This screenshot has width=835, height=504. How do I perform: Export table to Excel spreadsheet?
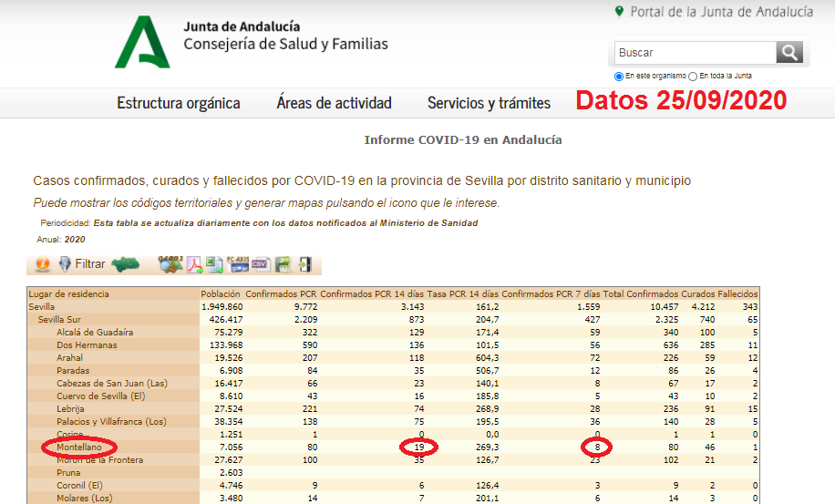click(215, 264)
